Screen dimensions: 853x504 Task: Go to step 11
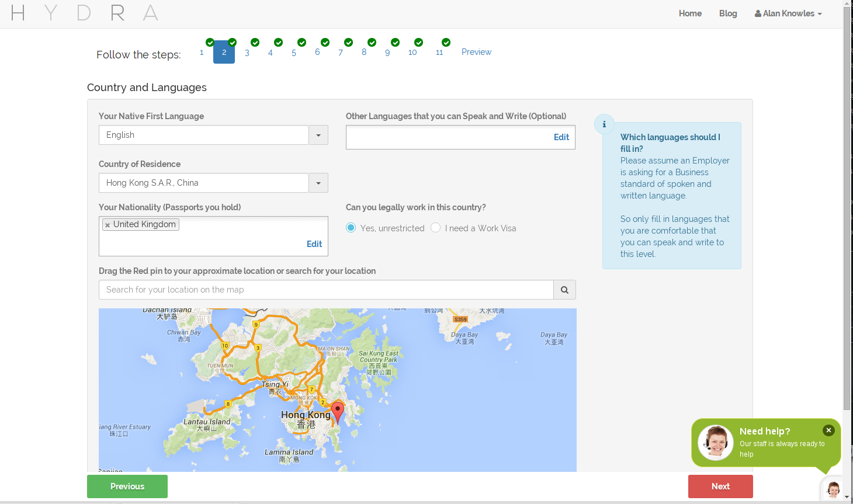[439, 53]
